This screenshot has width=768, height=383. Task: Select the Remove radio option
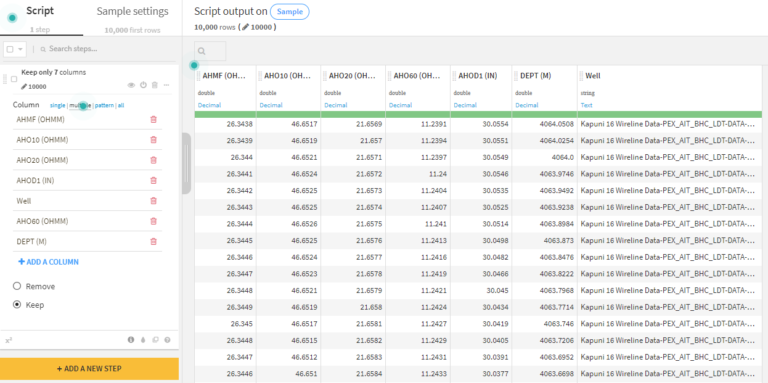17,286
